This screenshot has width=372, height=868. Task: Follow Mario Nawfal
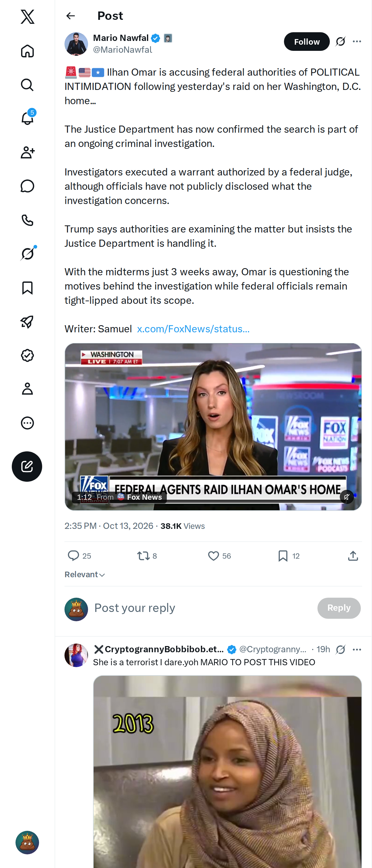click(307, 42)
